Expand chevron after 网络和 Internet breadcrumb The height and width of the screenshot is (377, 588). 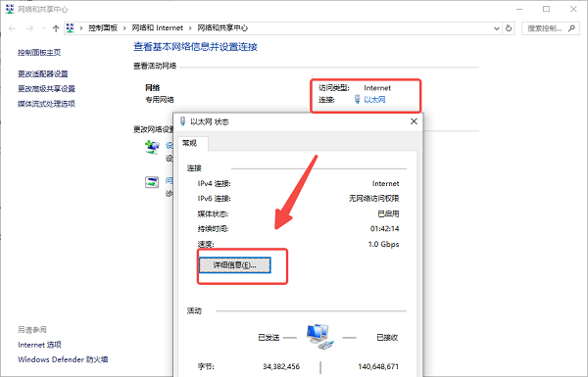point(190,28)
